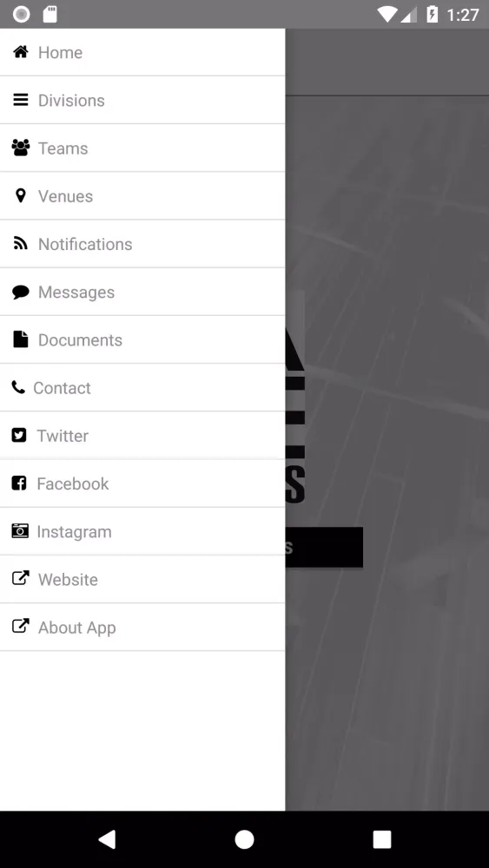Tap the Documents file icon

click(21, 339)
